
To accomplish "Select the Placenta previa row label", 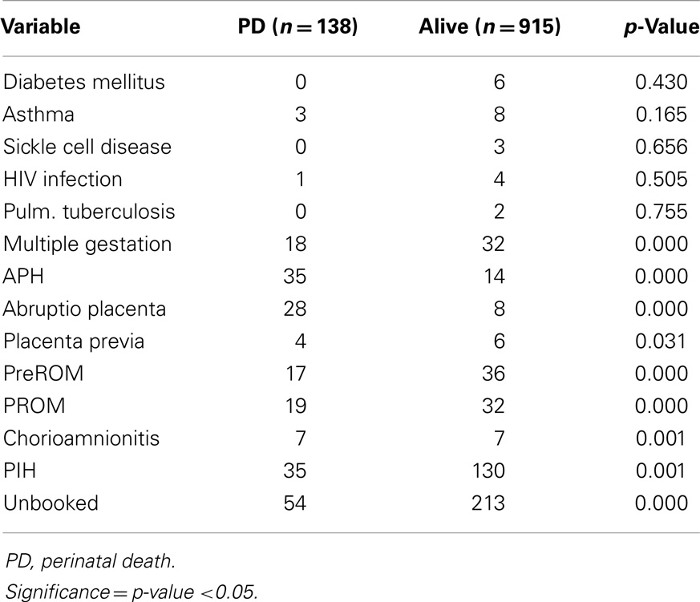I will [74, 341].
